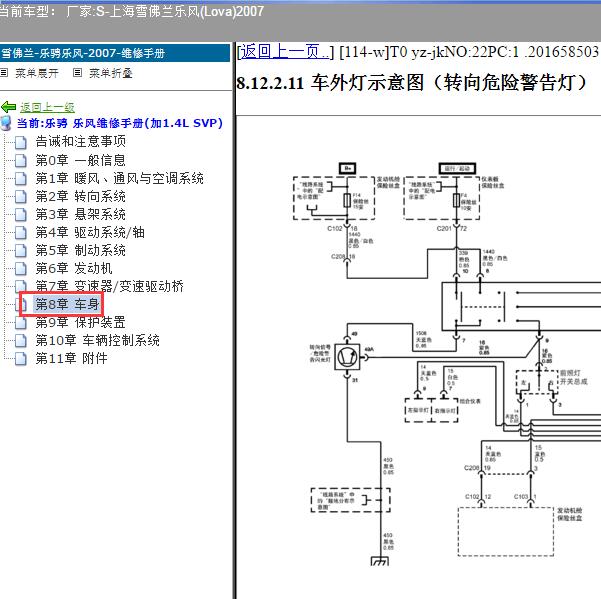Open 第5章 制动系统 chapter
Image resolution: width=601 pixels, height=599 pixels.
(80, 250)
